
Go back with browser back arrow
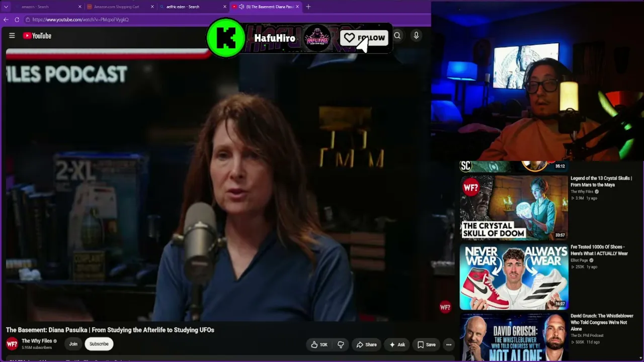(x=6, y=20)
